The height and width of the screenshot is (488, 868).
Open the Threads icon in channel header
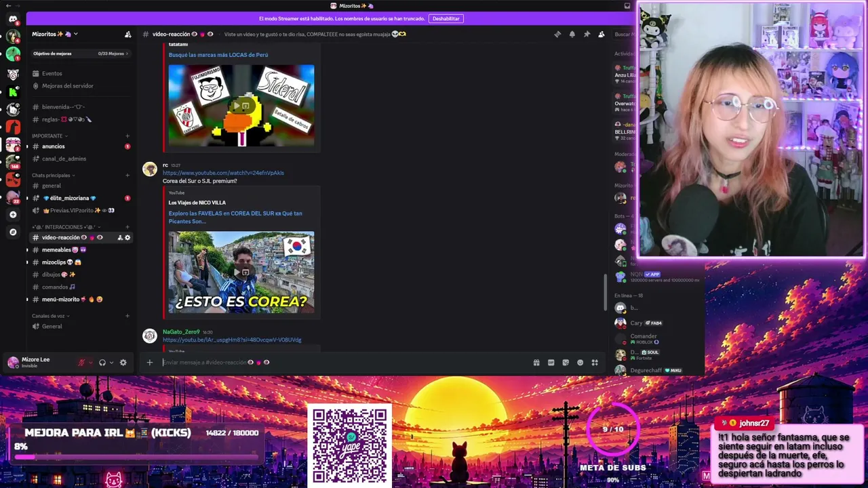[557, 34]
